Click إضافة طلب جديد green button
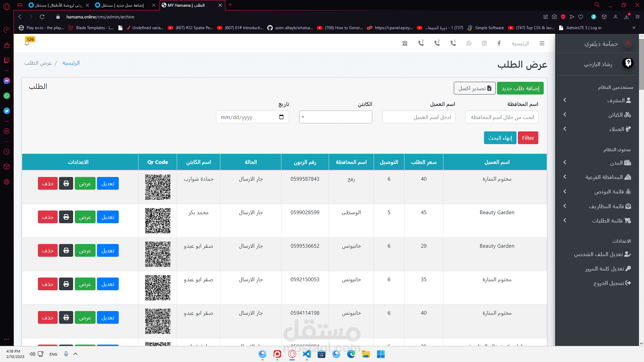This screenshot has width=644, height=362. click(520, 88)
